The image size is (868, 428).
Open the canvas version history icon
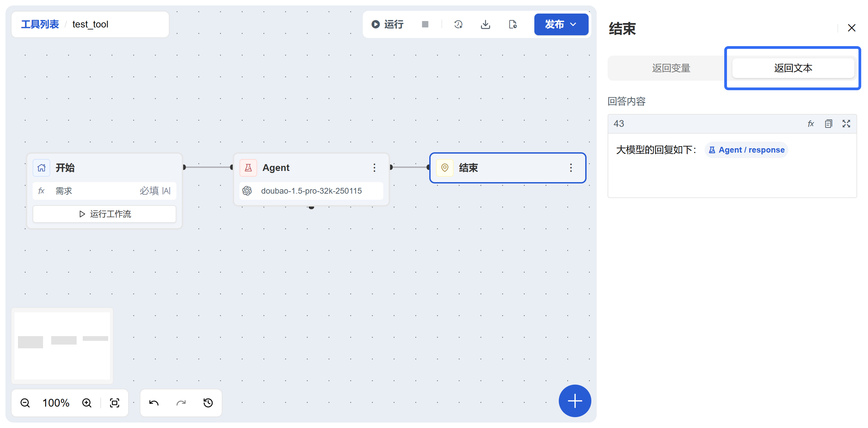click(x=208, y=403)
